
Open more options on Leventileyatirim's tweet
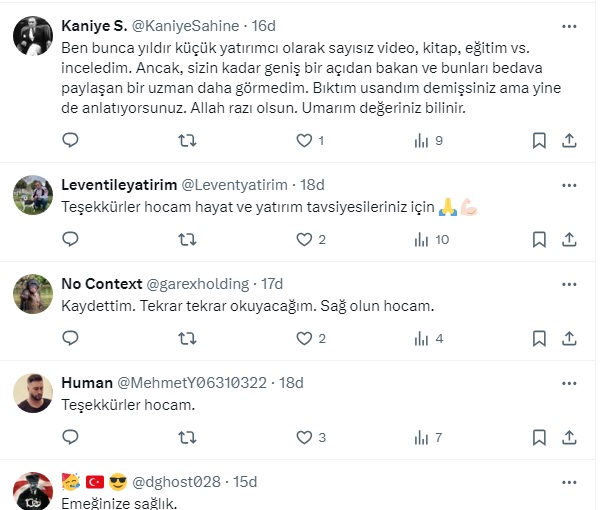coord(569,185)
